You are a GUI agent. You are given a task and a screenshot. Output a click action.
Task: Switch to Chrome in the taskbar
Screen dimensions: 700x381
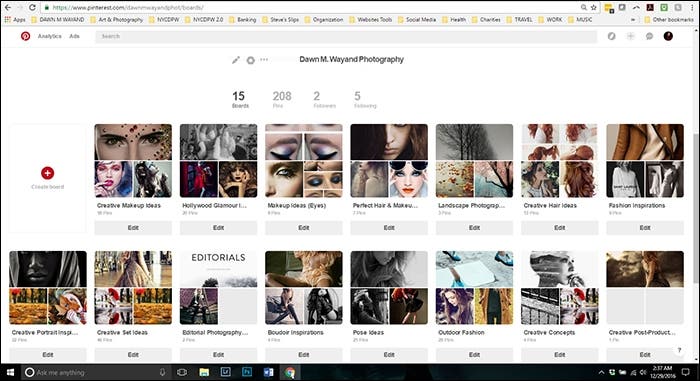[x=290, y=372]
